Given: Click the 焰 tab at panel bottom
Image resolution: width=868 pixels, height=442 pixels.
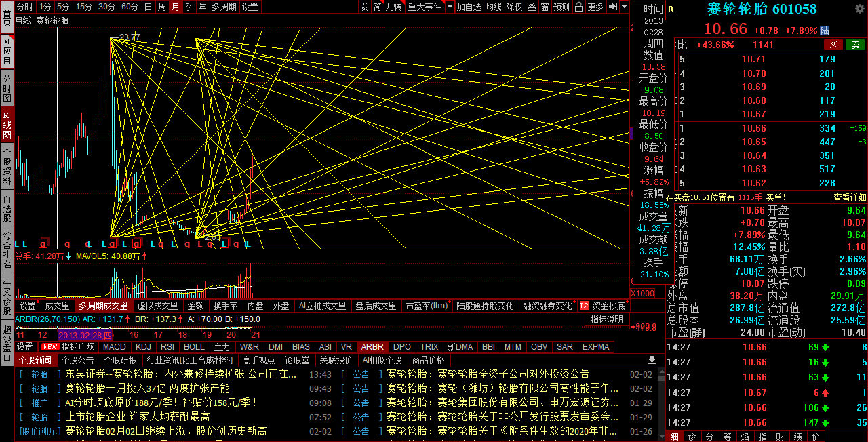Looking at the screenshot, I should click(745, 437).
